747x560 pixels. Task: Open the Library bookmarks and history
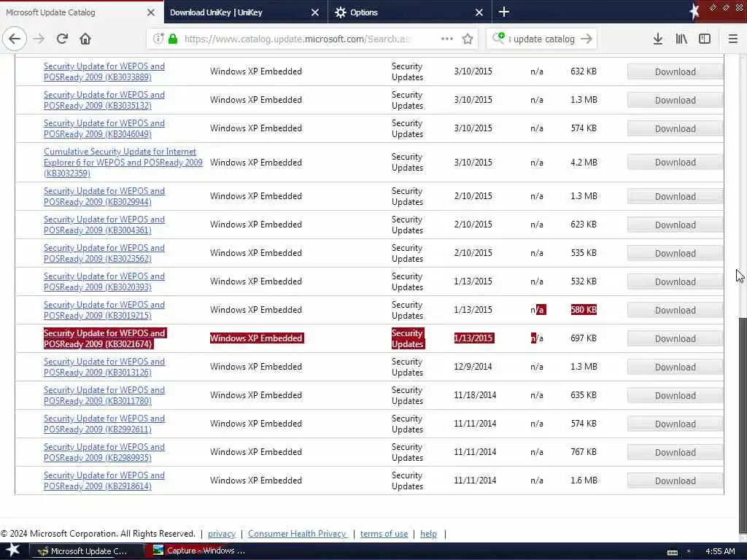click(681, 39)
